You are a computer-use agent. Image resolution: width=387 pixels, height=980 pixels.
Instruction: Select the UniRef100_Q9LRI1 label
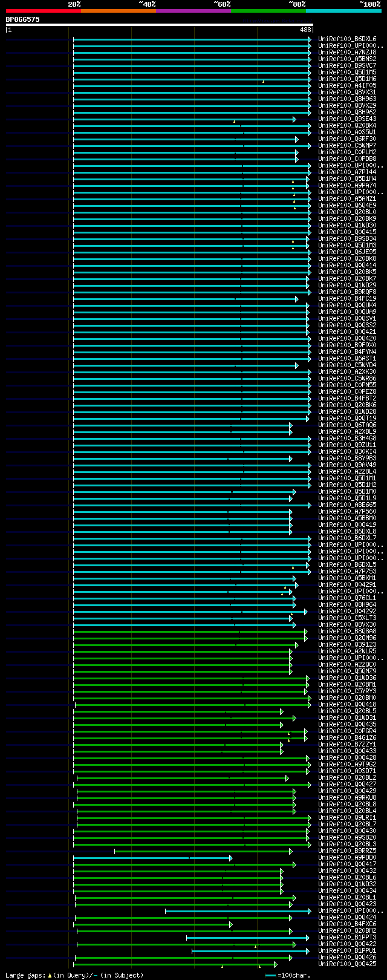pos(347,818)
